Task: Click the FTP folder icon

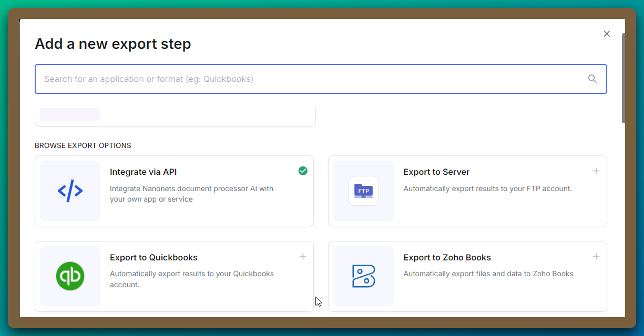Action: tap(363, 190)
